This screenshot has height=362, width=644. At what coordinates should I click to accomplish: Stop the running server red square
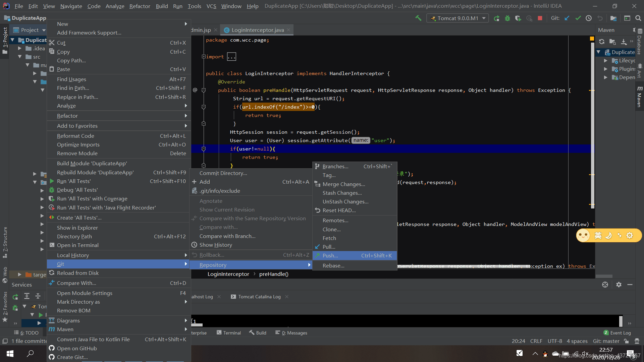click(x=540, y=18)
